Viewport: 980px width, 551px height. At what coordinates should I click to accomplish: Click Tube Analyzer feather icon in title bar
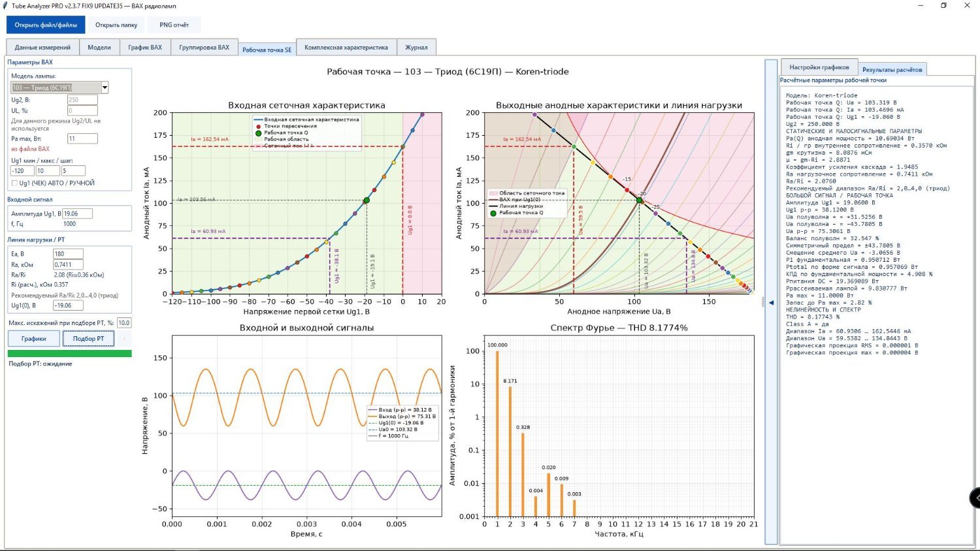(5, 5)
